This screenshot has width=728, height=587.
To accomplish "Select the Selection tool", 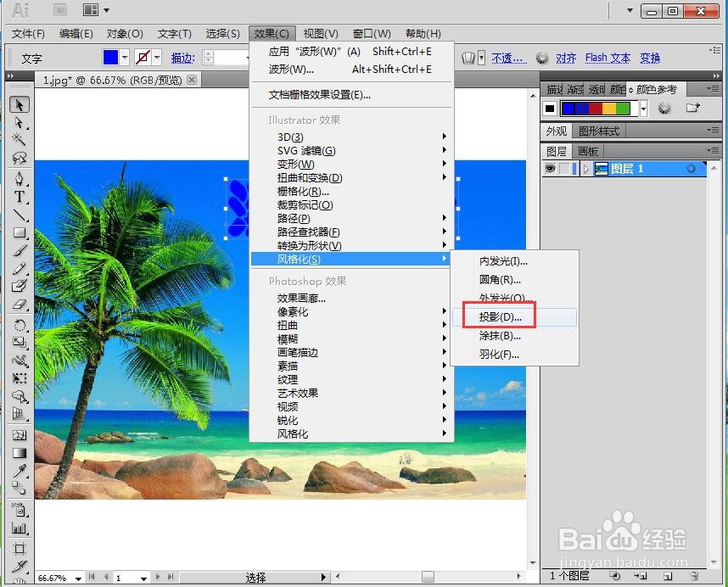I will [19, 105].
